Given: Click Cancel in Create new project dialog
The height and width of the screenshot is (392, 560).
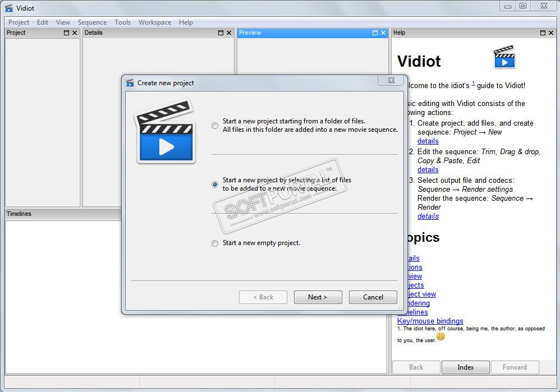Looking at the screenshot, I should [x=373, y=297].
